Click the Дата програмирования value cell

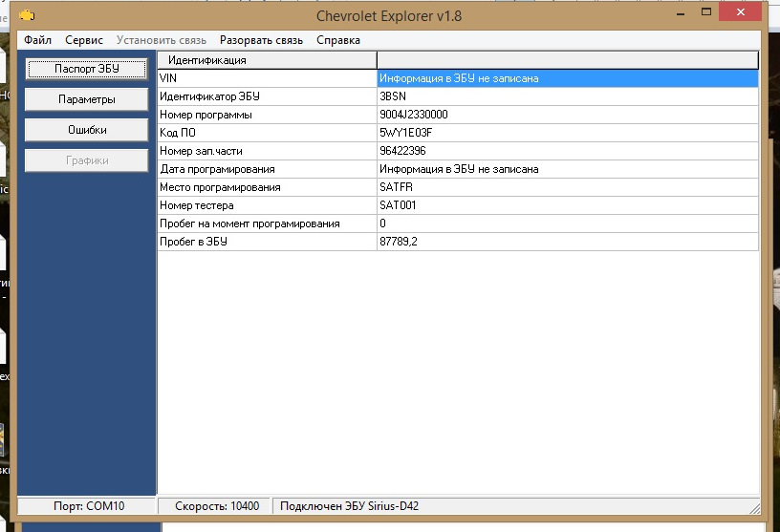click(568, 169)
